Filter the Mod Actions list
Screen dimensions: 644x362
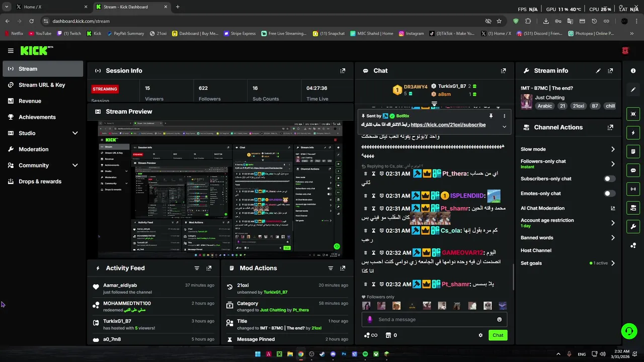(x=331, y=268)
